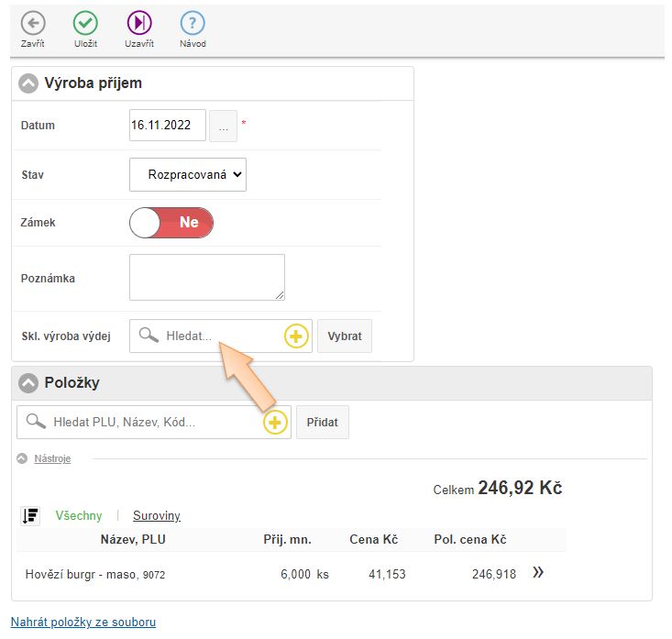Click the sort icon beside Všechny
672x639 pixels.
coord(30,516)
